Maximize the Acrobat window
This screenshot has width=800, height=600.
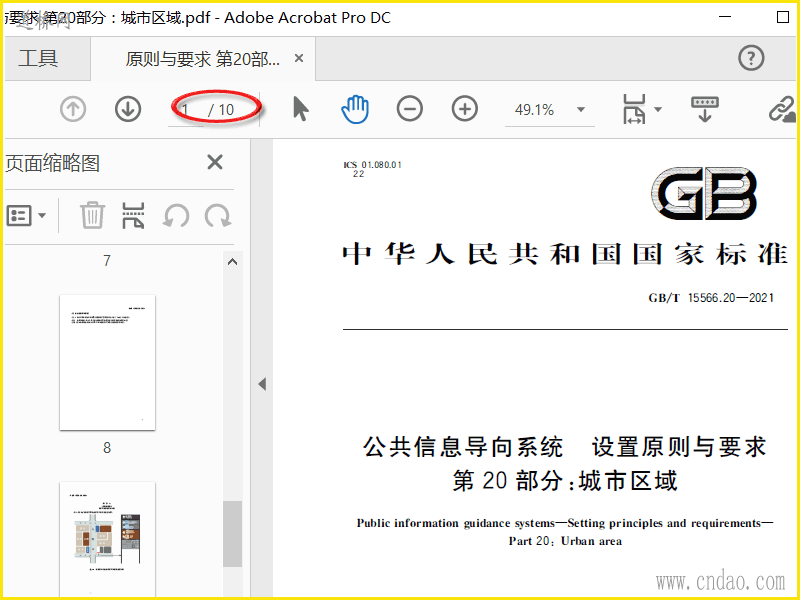tap(783, 17)
